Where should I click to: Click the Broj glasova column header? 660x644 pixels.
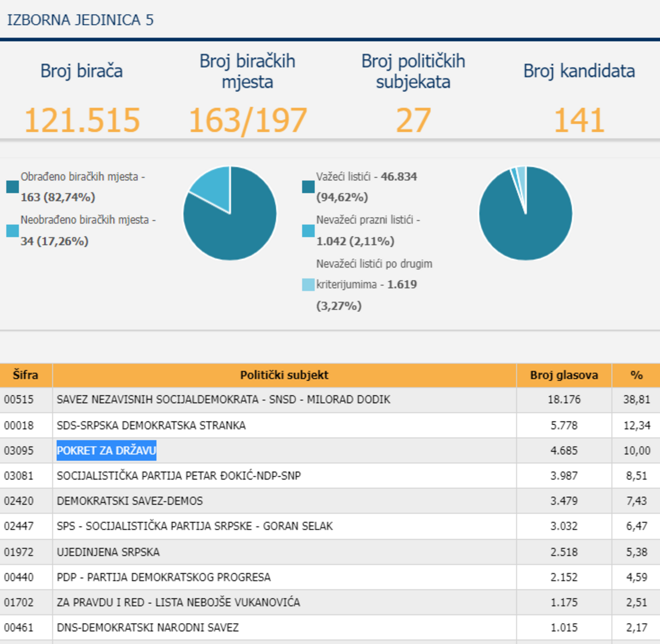563,375
